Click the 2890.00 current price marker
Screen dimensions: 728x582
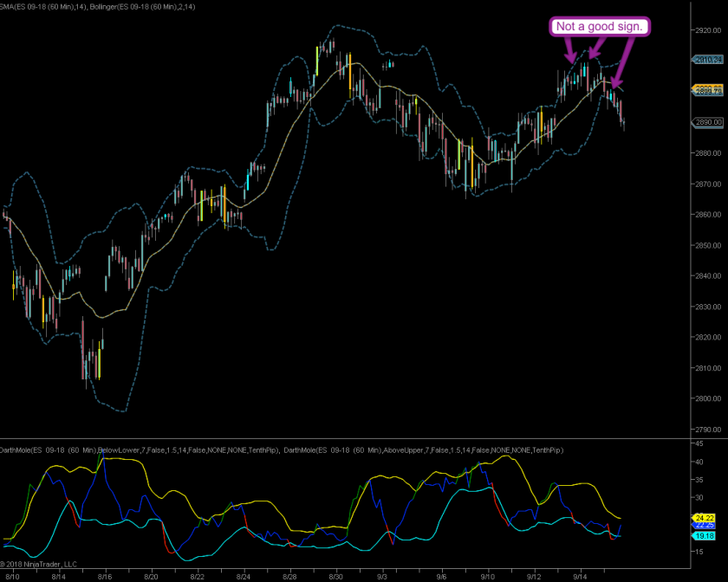pyautogui.click(x=708, y=122)
